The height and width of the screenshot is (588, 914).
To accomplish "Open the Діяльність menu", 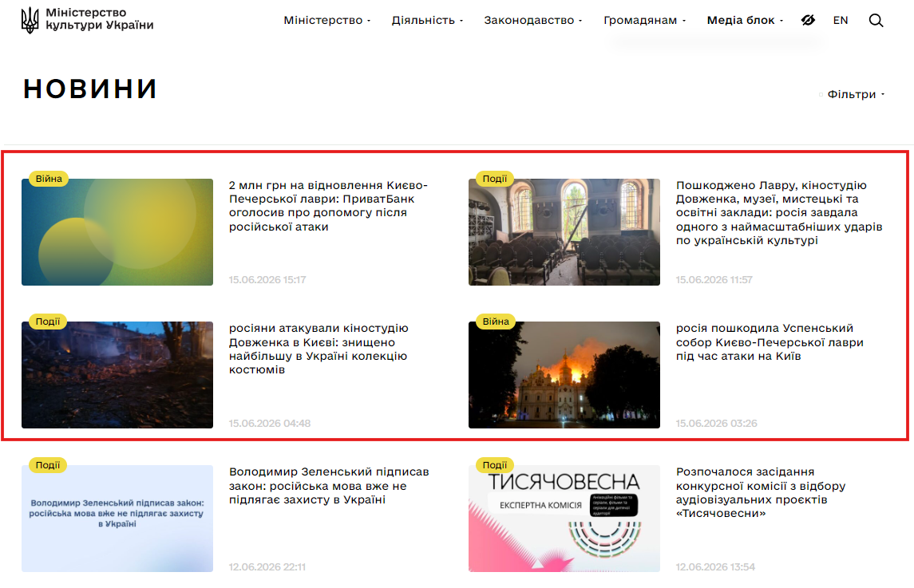I will coord(427,21).
